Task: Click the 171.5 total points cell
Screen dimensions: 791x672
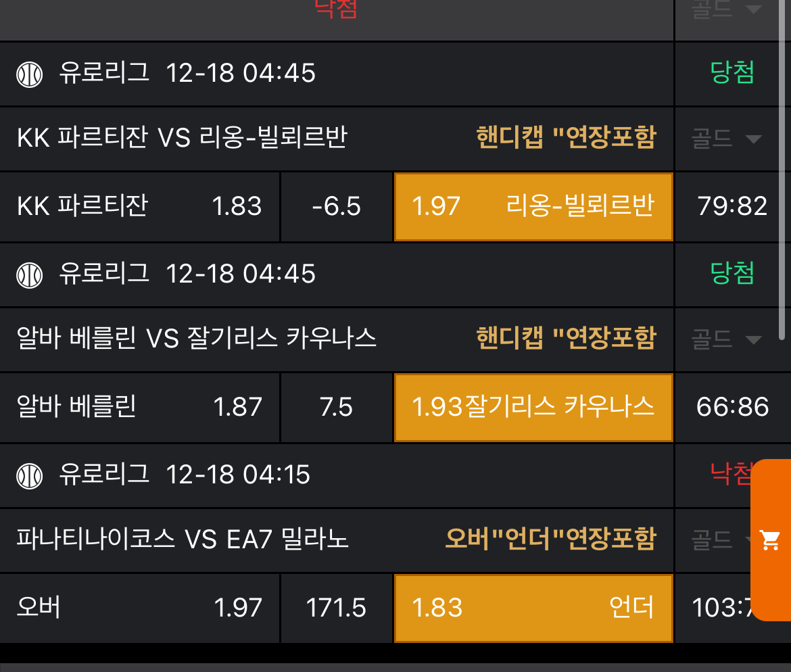Action: tap(337, 608)
